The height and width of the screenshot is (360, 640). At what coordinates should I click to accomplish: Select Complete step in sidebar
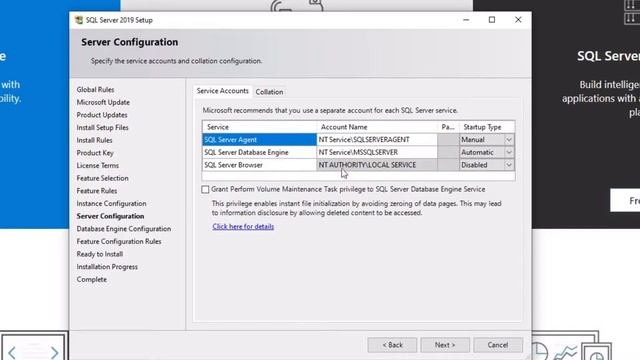coord(92,279)
